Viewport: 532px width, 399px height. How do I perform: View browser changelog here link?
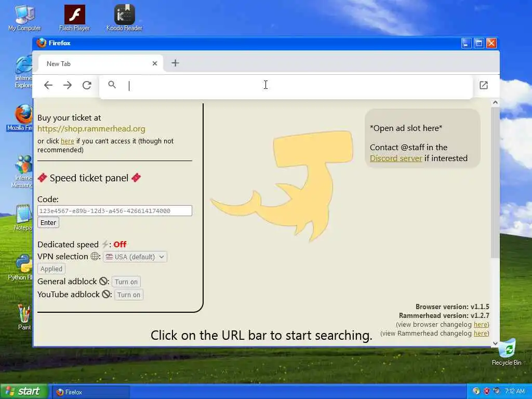click(x=481, y=324)
